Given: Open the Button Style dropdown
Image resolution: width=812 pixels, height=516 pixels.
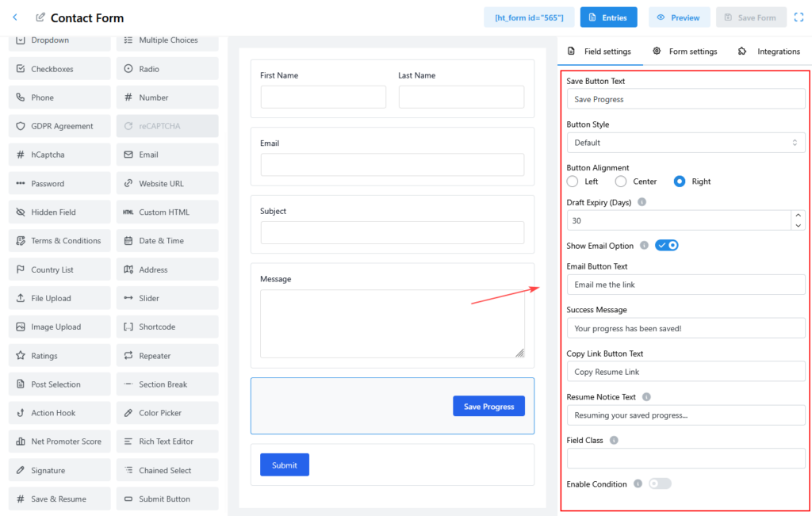Looking at the screenshot, I should (x=685, y=143).
